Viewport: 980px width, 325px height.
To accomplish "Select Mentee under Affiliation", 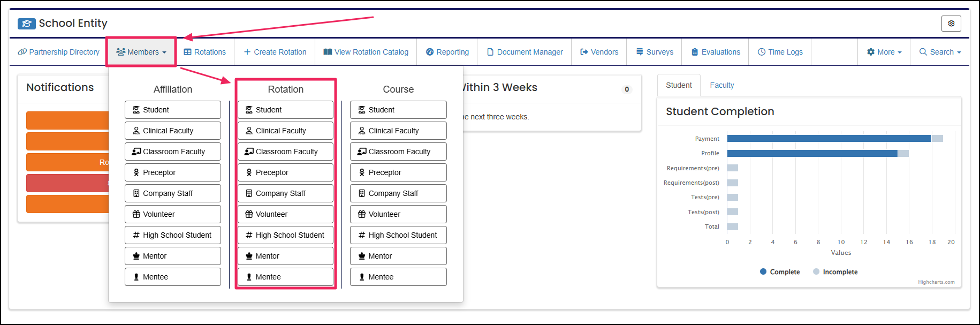I will pos(173,277).
